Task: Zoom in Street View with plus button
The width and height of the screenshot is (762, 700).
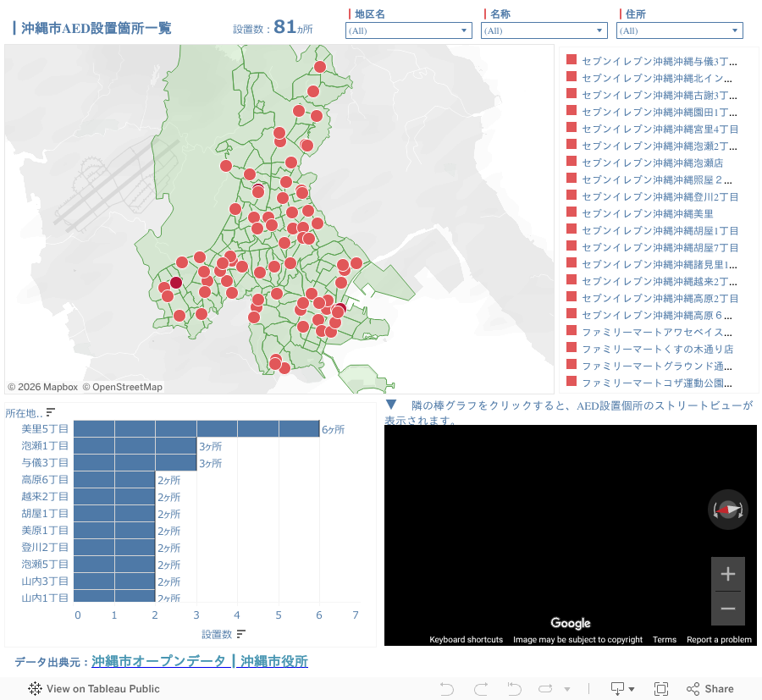Action: 727,575
